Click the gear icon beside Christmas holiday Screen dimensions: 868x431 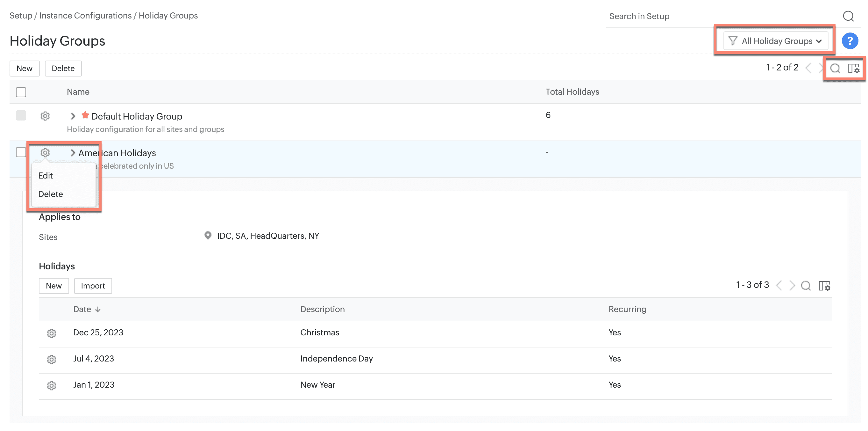[x=51, y=333]
